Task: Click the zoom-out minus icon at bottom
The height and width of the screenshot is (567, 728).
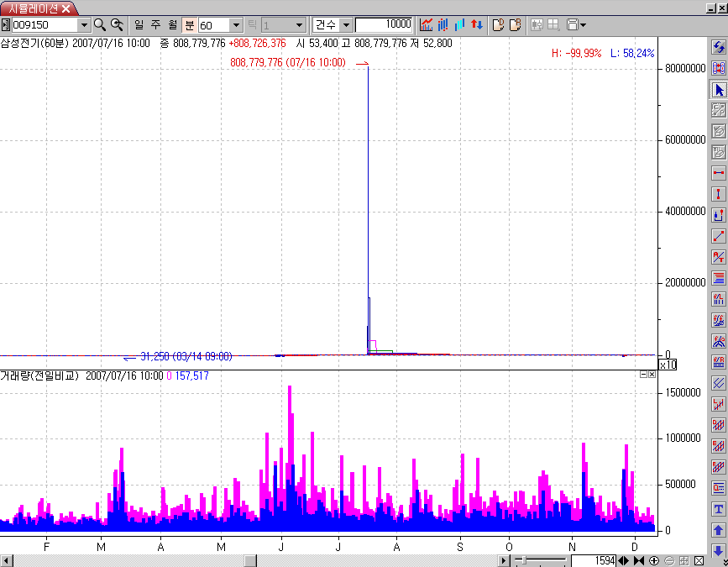Action: (x=669, y=560)
